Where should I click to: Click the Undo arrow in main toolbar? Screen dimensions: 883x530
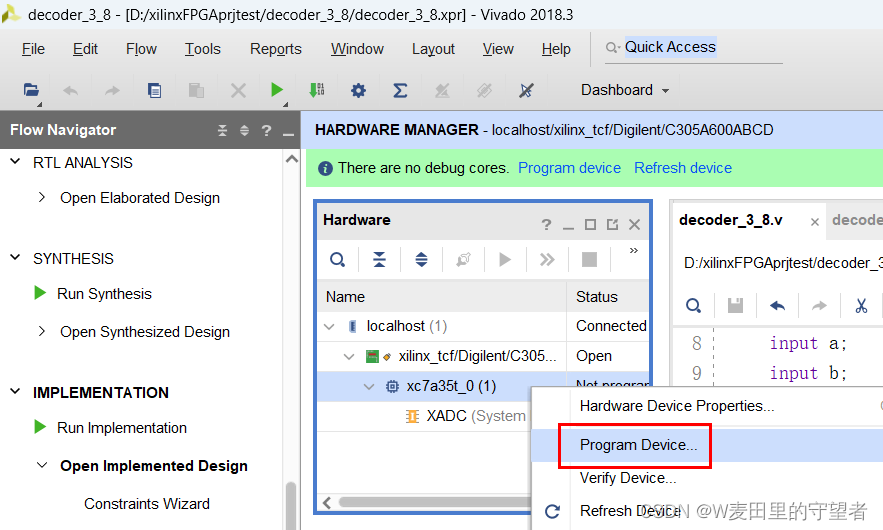click(71, 90)
